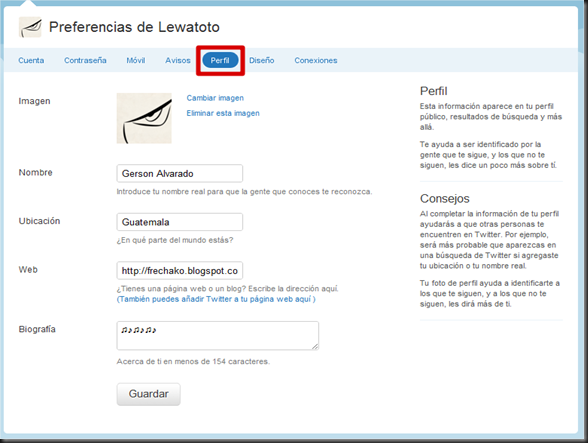Click the large profile image thumbnail
Screen dimensions: 588x443
coord(144,118)
